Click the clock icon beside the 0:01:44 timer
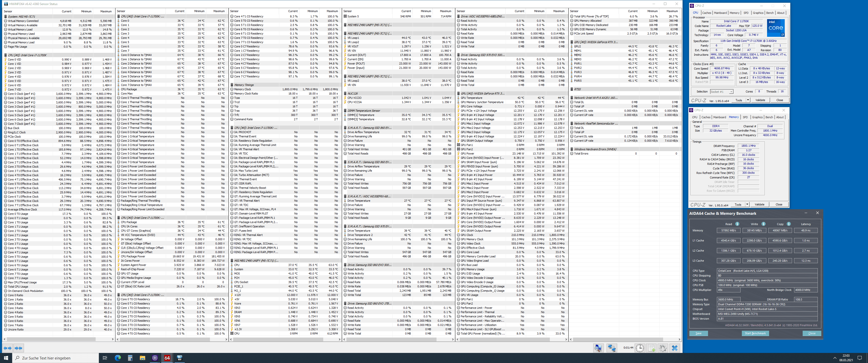This screenshot has height=363, width=868. point(640,348)
